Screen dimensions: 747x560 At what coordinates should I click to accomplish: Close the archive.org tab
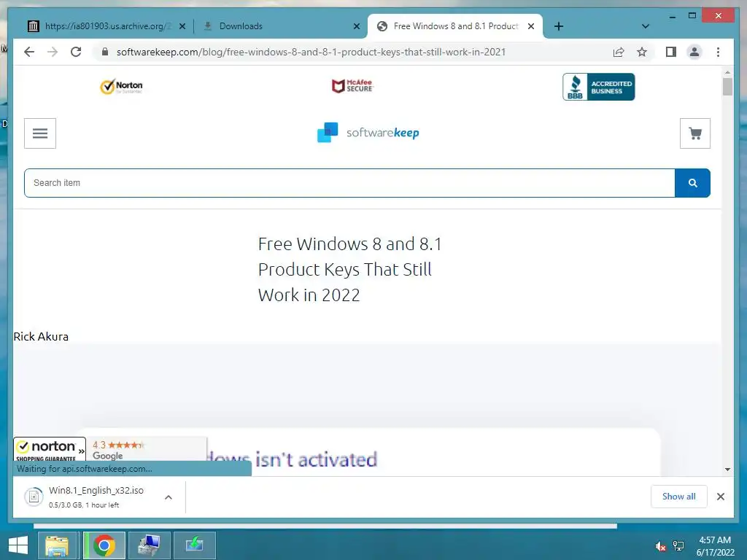[182, 26]
